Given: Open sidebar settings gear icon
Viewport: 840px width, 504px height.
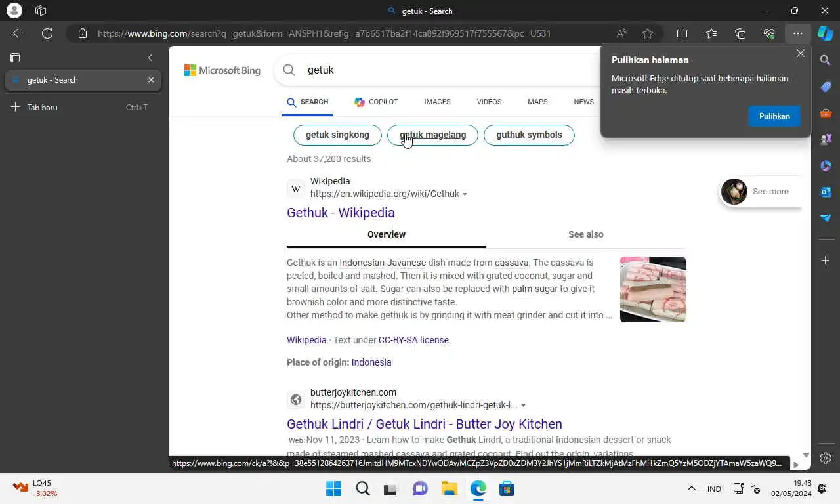Looking at the screenshot, I should pyautogui.click(x=826, y=458).
